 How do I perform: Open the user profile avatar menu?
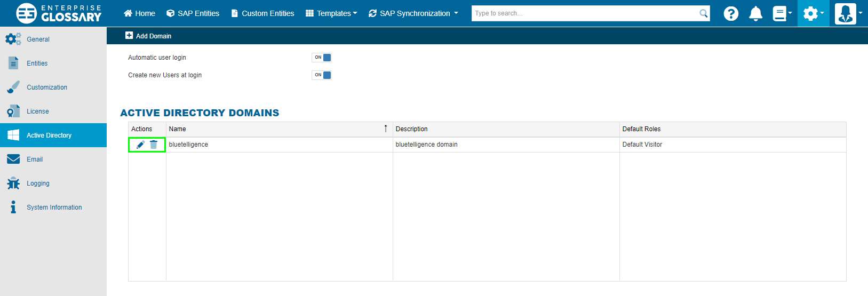coord(848,13)
